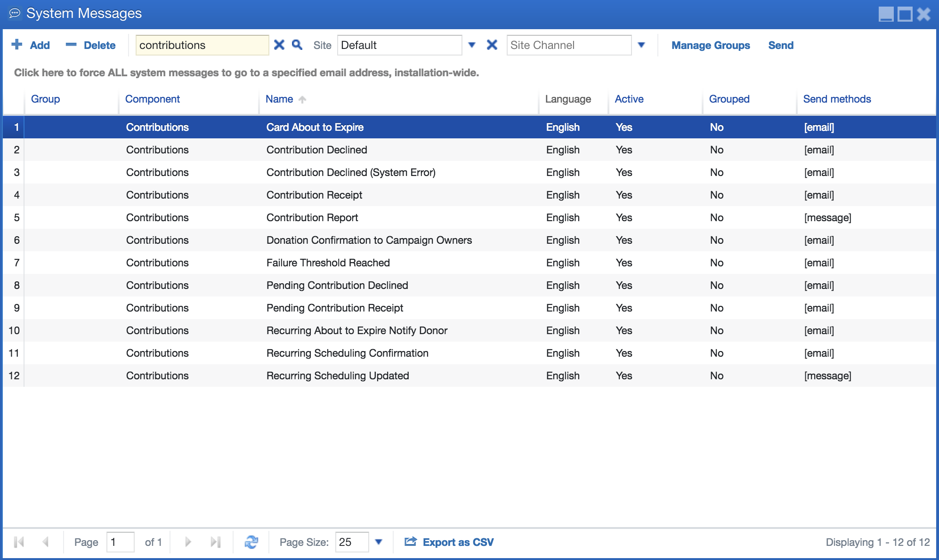Click the Delete minus icon
Screen dimensions: 939x560
[x=71, y=45]
